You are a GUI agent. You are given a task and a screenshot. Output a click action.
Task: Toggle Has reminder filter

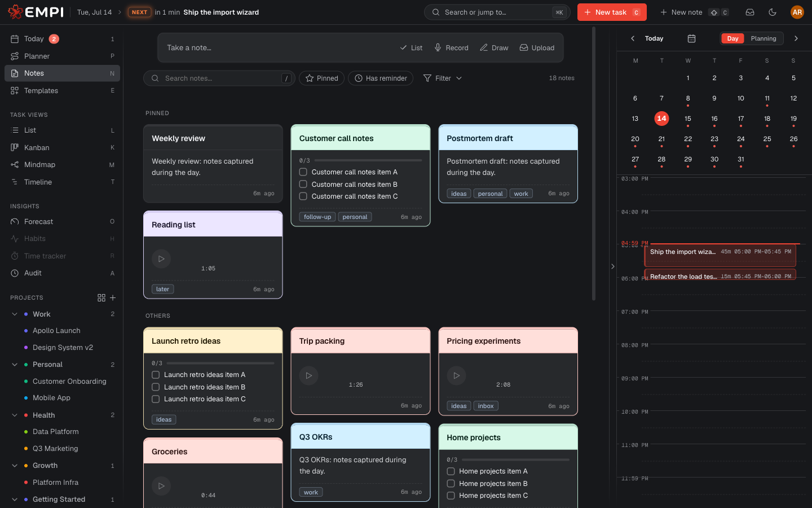pos(381,78)
